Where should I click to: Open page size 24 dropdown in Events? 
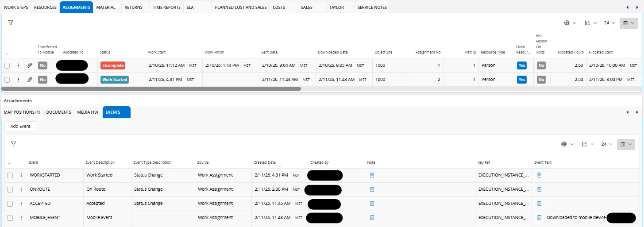click(x=607, y=144)
